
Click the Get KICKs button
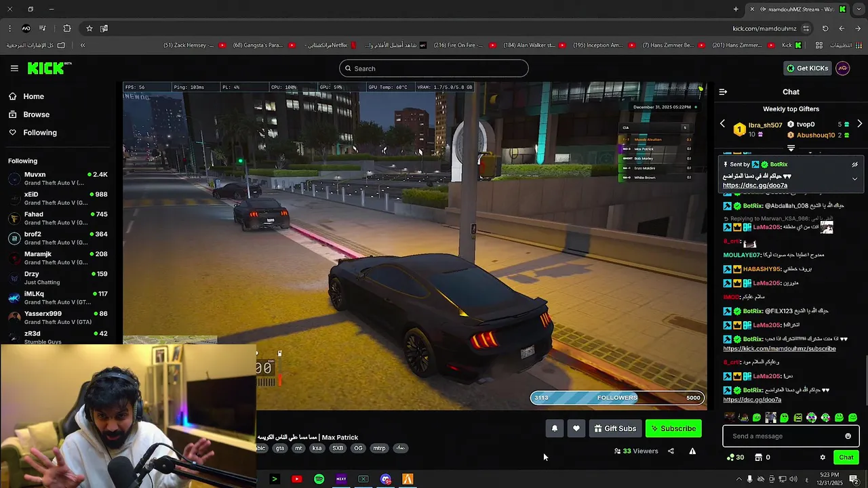[x=807, y=68]
